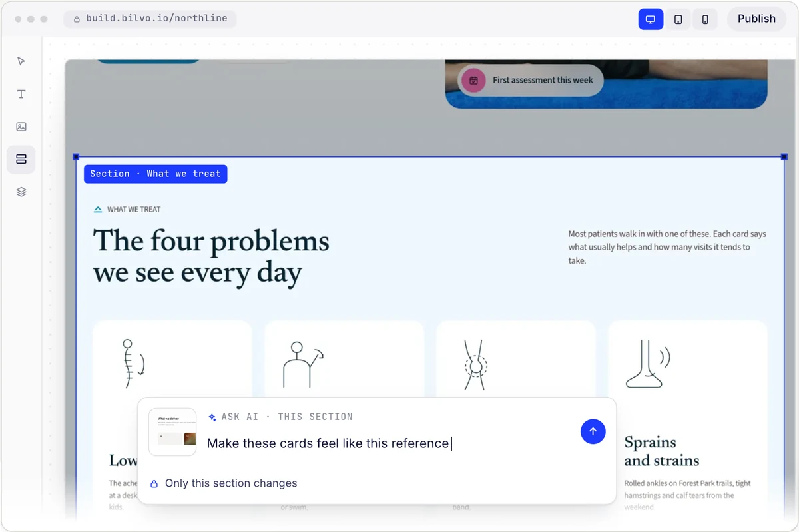The height and width of the screenshot is (532, 799).
Task: Click the top-left selection handle of the section
Action: 76,157
